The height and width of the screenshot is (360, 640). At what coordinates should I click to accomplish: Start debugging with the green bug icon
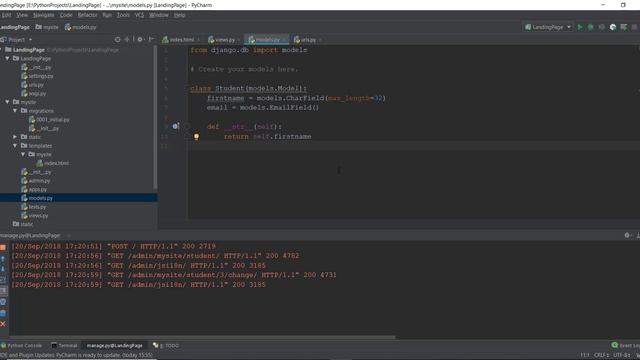[590, 27]
